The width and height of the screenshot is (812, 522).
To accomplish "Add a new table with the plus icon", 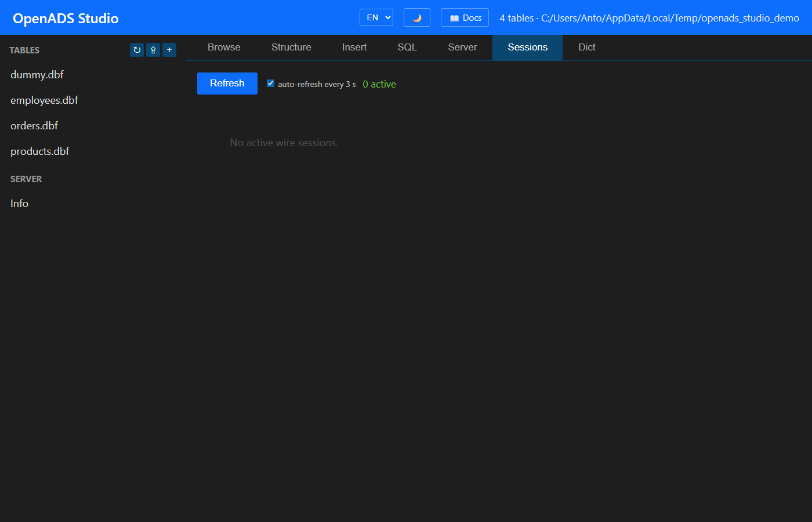I will coord(169,50).
